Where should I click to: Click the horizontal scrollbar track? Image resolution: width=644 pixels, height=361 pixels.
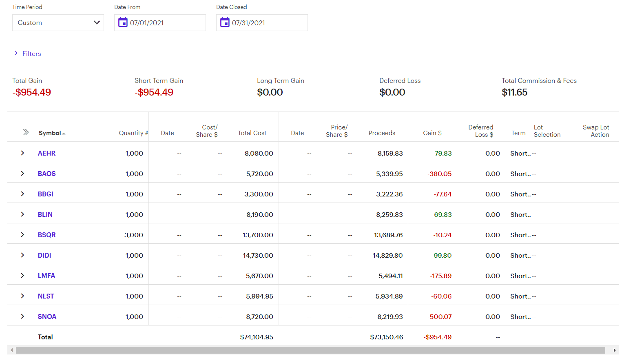310,350
